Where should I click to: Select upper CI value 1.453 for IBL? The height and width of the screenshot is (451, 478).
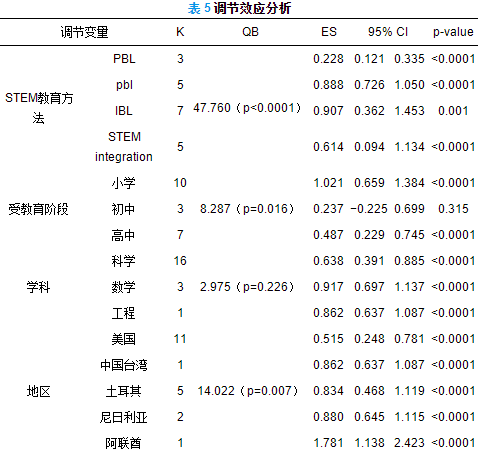[x=409, y=111]
